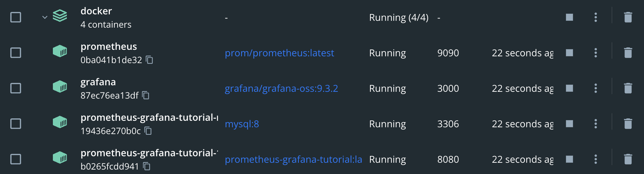Delete the grafana container
644x174 pixels.
pyautogui.click(x=628, y=88)
